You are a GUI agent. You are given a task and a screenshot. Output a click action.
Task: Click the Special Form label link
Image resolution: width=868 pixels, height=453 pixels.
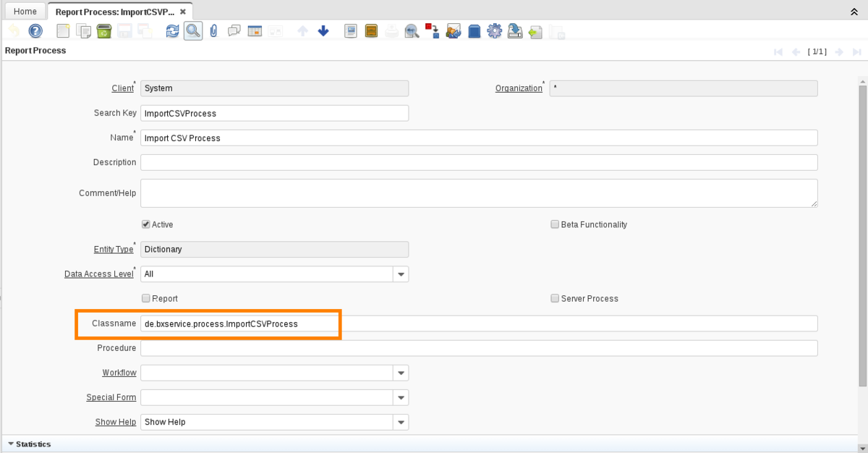[x=111, y=397]
